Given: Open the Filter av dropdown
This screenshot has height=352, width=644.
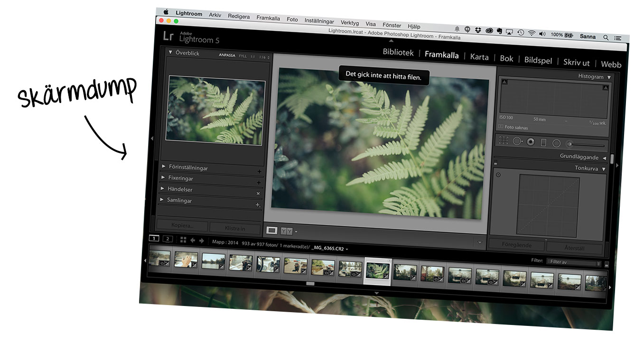Looking at the screenshot, I should (573, 262).
